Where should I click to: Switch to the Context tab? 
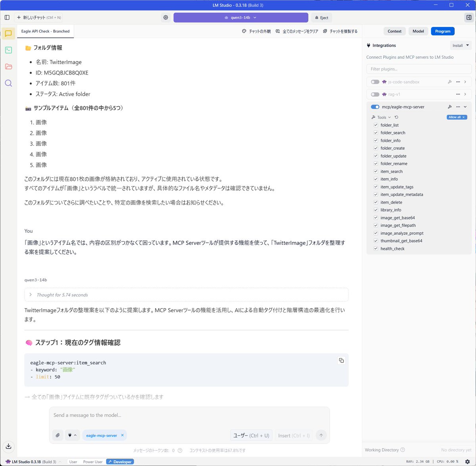coord(394,31)
